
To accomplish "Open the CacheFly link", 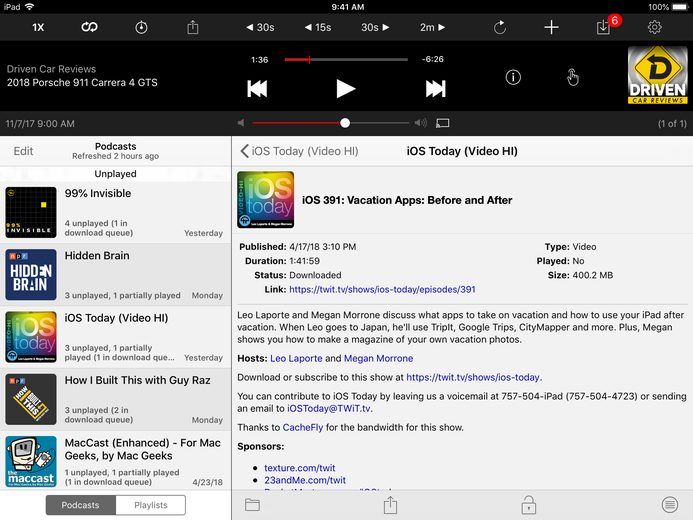I will click(x=303, y=427).
